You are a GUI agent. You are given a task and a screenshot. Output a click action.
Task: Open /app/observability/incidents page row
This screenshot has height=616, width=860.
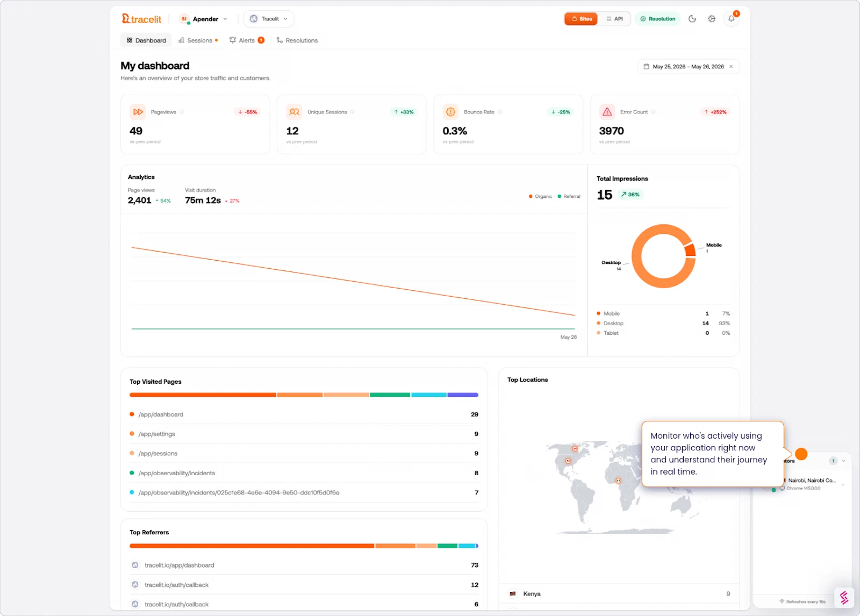304,473
